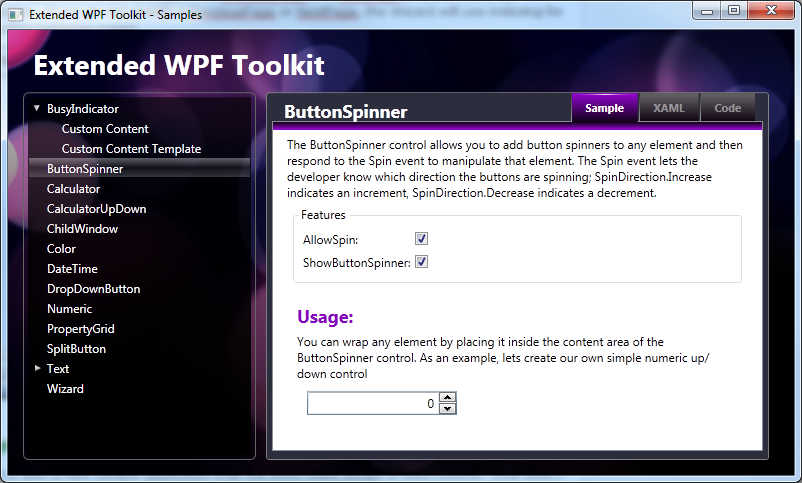Select the PropertyGrid sample
Screen dimensions: 802x483
(81, 328)
